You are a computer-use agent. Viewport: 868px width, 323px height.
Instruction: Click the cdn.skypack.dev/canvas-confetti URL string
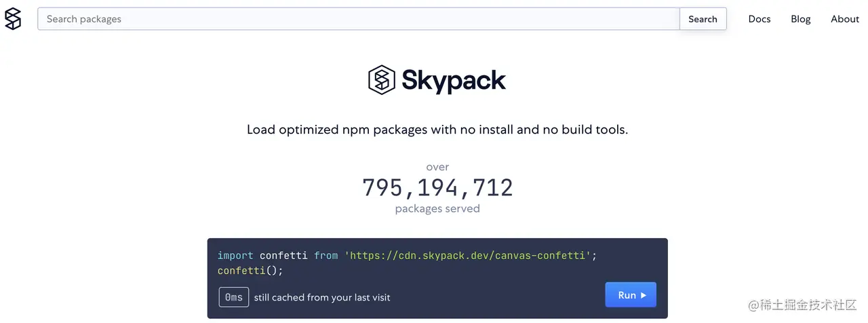(468, 256)
